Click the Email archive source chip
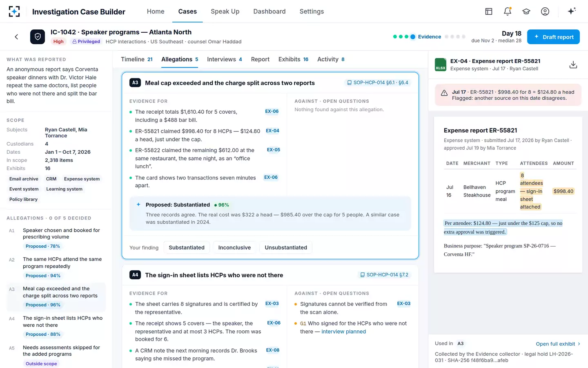Image resolution: width=588 pixels, height=368 pixels. [24, 179]
